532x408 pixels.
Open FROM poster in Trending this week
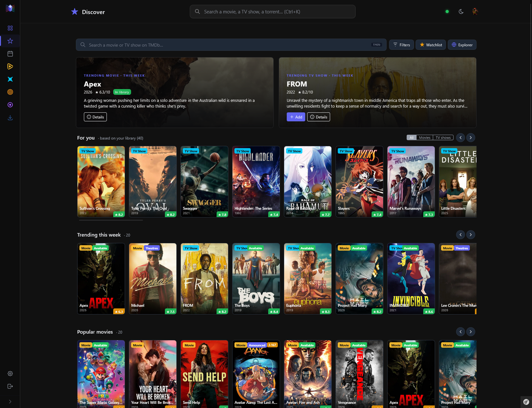click(204, 279)
